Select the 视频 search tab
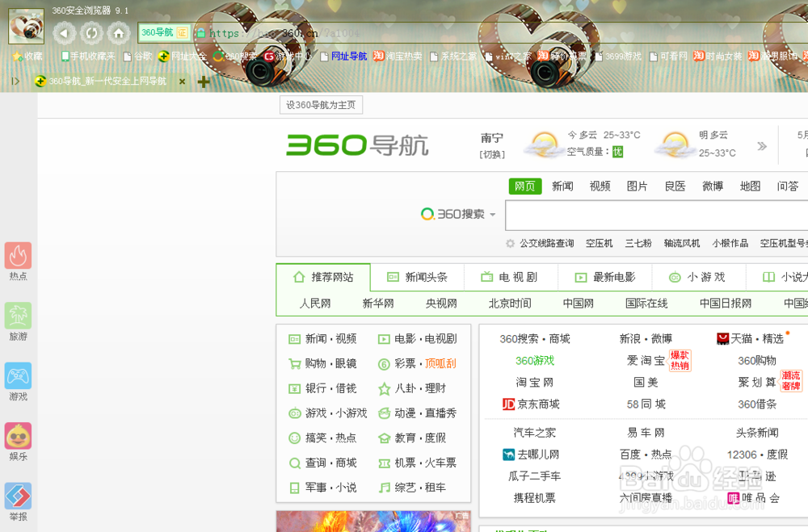 600,186
